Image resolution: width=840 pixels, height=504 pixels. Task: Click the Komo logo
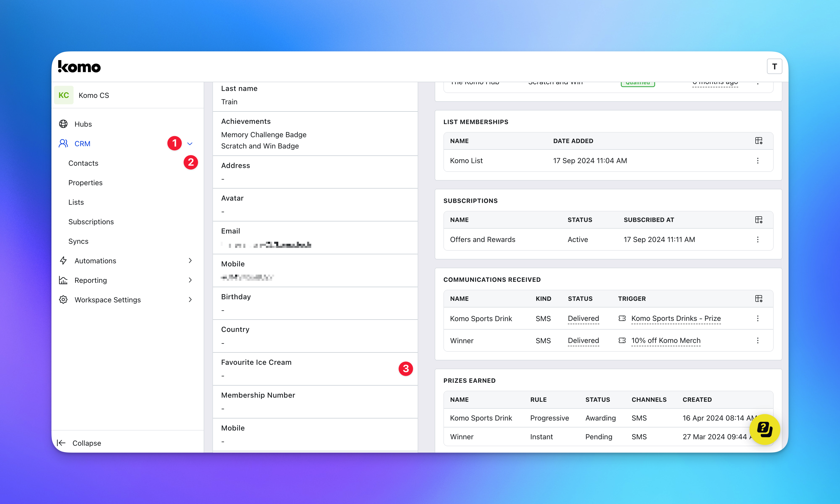coord(79,67)
